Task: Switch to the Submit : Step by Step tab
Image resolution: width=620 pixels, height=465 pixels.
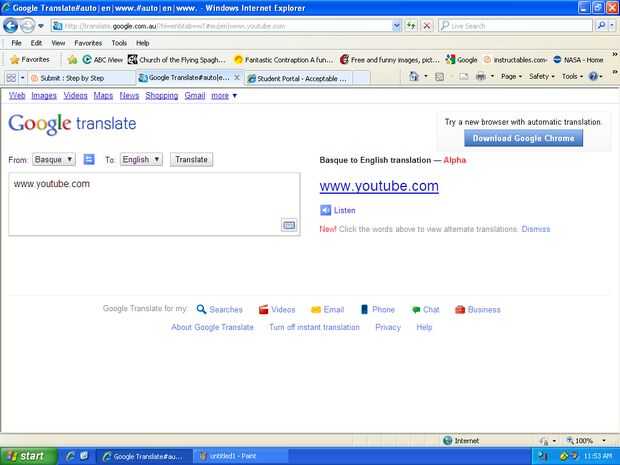Action: tap(81, 78)
